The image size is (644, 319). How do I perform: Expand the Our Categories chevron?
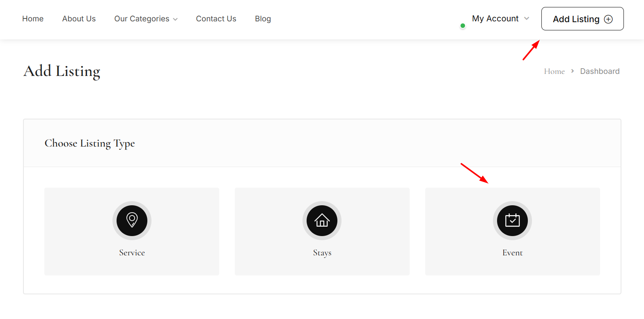point(175,19)
